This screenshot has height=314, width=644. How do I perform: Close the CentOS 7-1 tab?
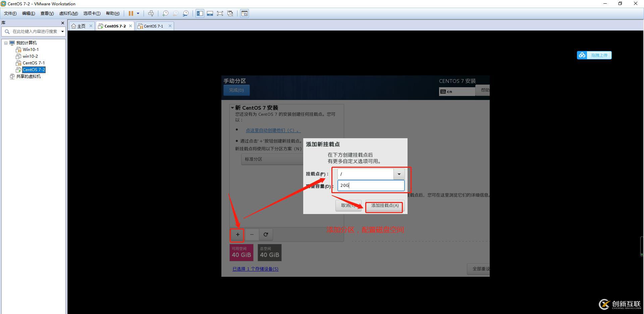click(x=170, y=26)
